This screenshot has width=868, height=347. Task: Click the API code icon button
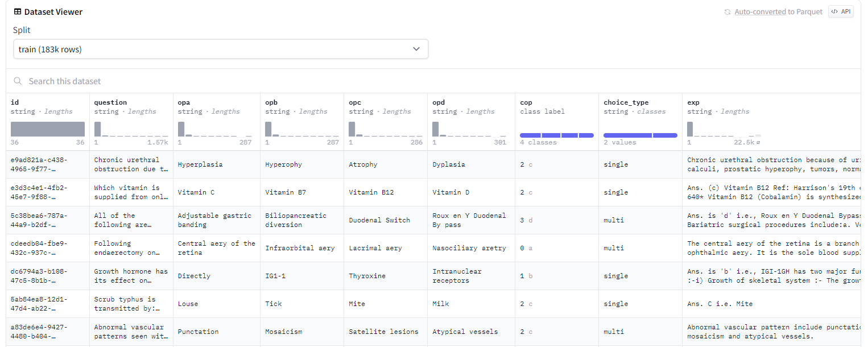(841, 11)
